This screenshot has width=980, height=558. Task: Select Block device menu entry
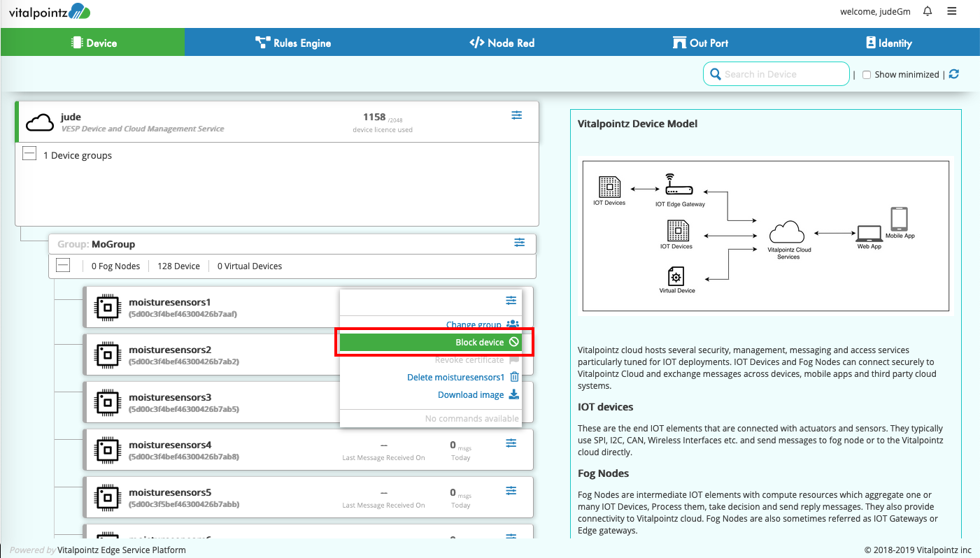pyautogui.click(x=430, y=342)
